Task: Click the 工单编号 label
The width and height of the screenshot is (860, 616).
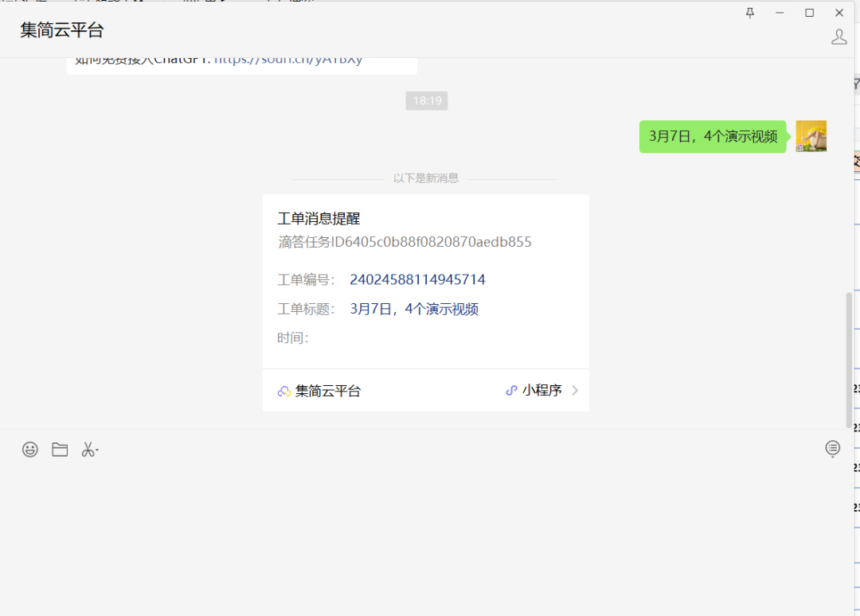Action: pos(306,280)
